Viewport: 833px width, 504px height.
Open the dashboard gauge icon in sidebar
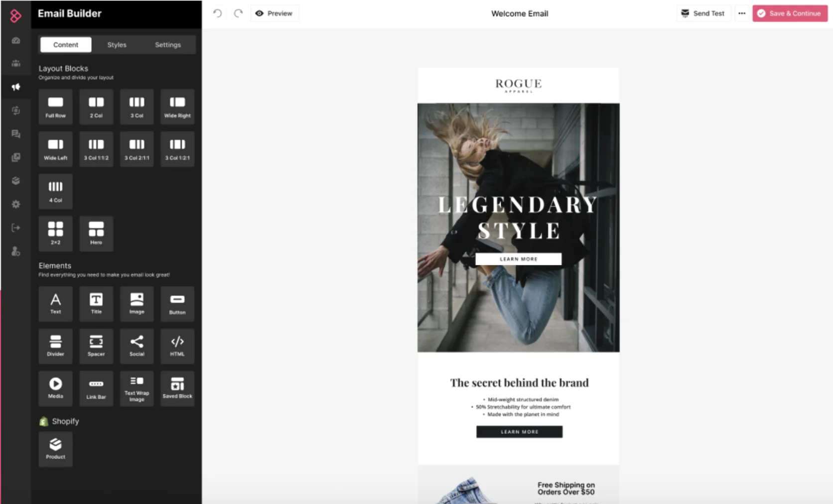point(16,40)
